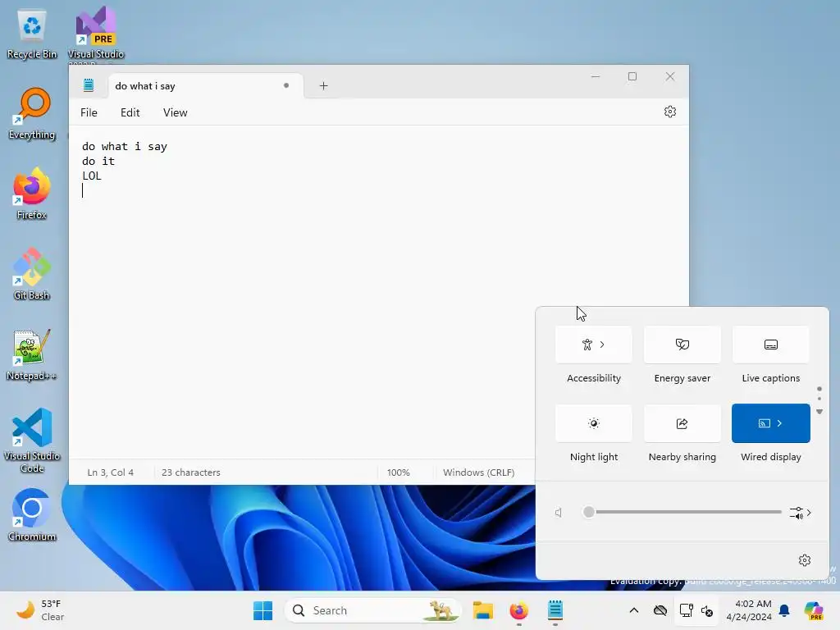840x630 pixels.
Task: Open File Explorer from taskbar
Action: (482, 610)
